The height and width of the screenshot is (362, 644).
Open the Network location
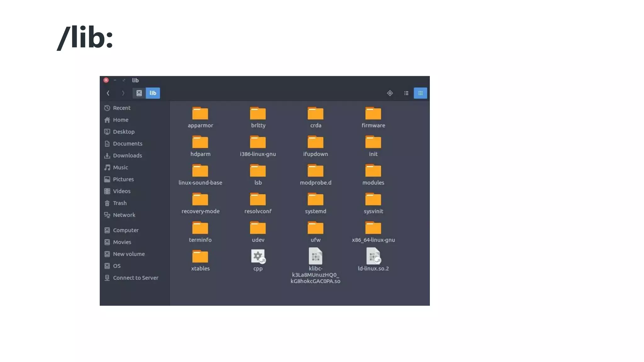(124, 215)
